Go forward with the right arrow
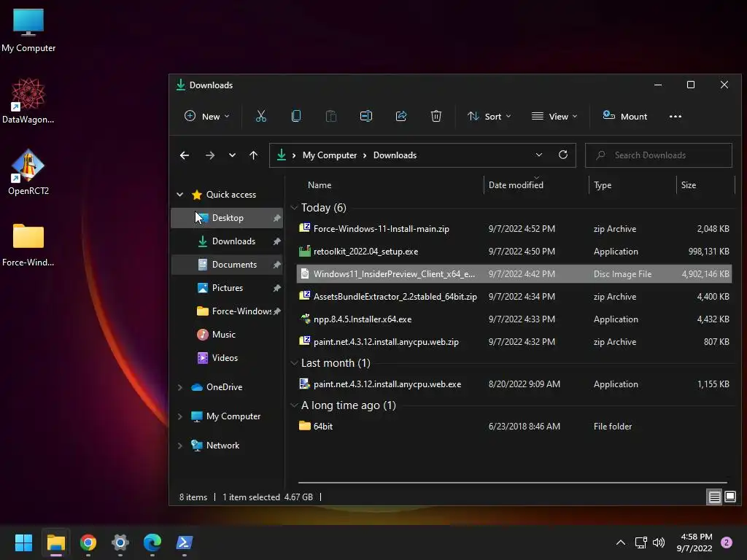747x560 pixels. (209, 155)
